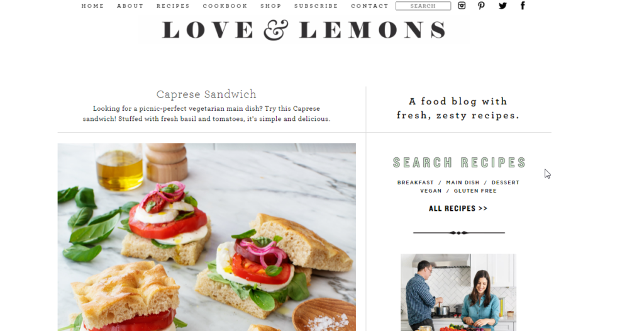Open the About page
644x331 pixels.
130,6
